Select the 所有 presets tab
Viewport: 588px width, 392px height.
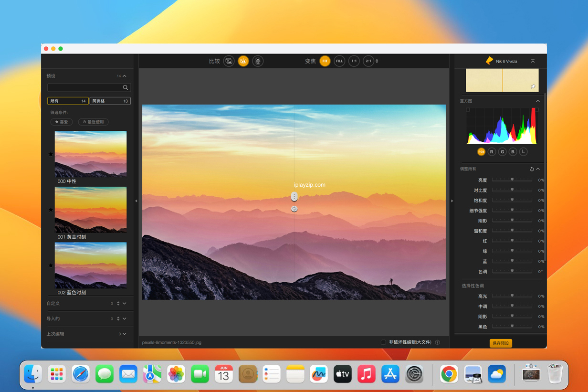coord(68,101)
